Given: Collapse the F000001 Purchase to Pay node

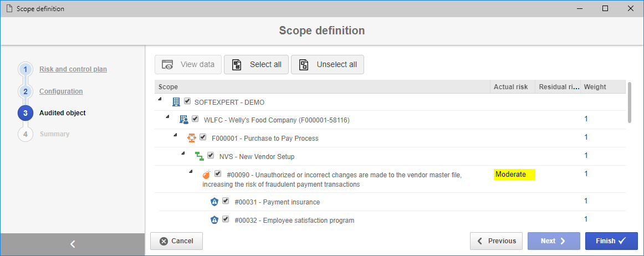Looking at the screenshot, I should (x=175, y=135).
